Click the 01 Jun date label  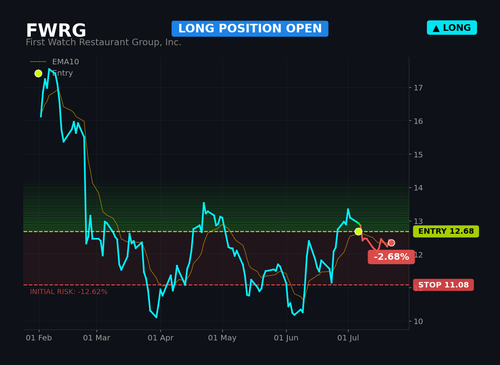[x=286, y=338]
